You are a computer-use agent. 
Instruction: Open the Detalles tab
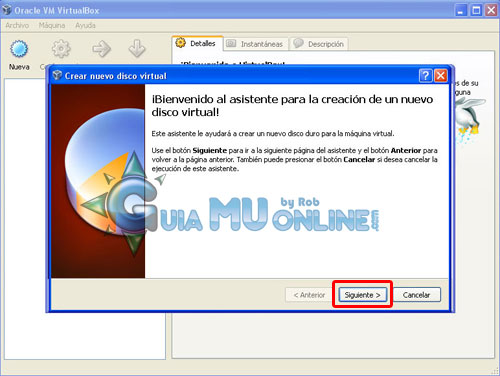(x=196, y=43)
